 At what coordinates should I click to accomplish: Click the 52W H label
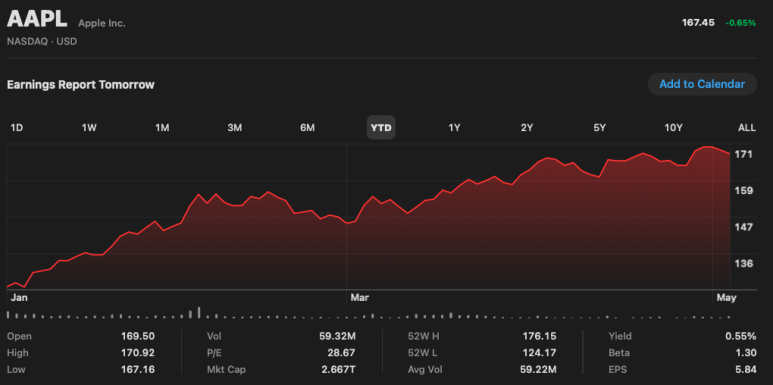click(423, 336)
